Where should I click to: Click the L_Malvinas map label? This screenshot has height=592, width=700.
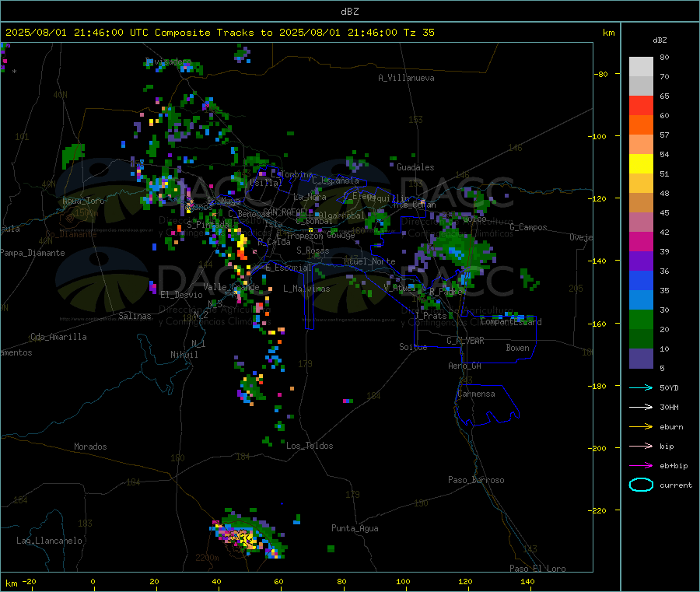(306, 289)
